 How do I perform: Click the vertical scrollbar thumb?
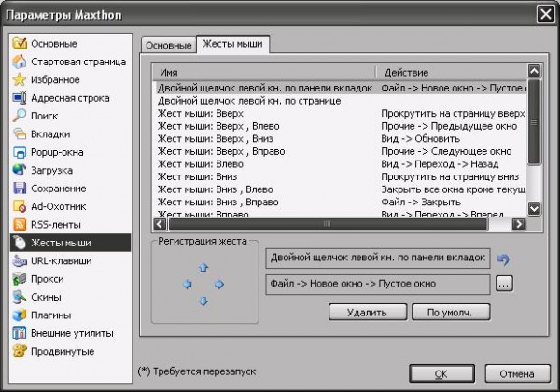click(x=534, y=122)
